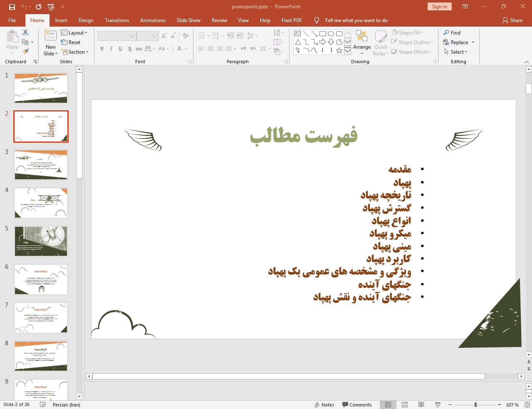
Task: Toggle left-to-right text direction
Action: coord(244,49)
